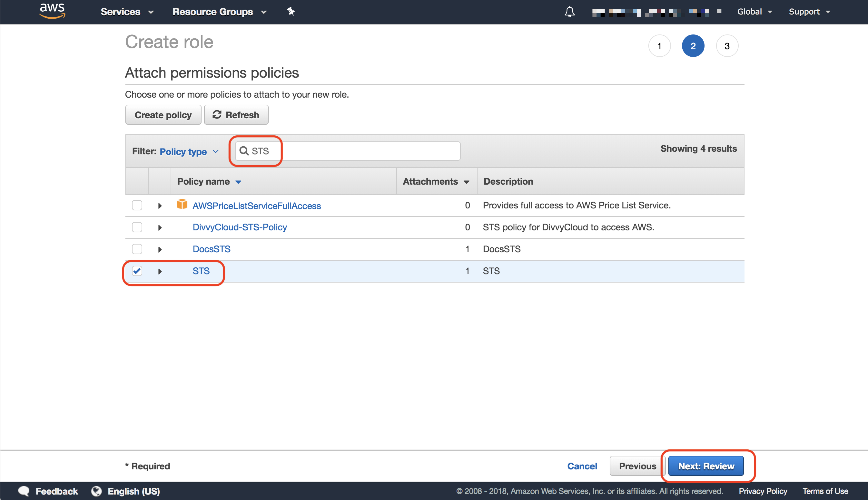Open the DivvyCloud-STS-Policy link
The width and height of the screenshot is (868, 500).
coord(240,227)
